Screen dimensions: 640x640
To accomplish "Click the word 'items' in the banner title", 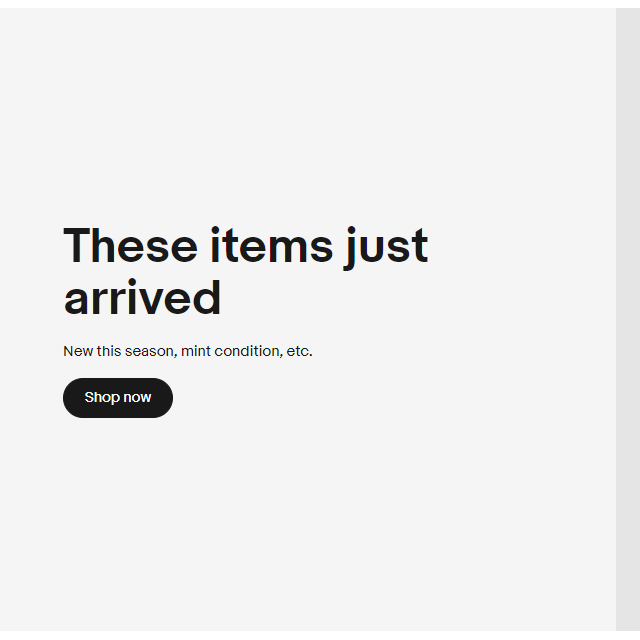I will 272,245.
